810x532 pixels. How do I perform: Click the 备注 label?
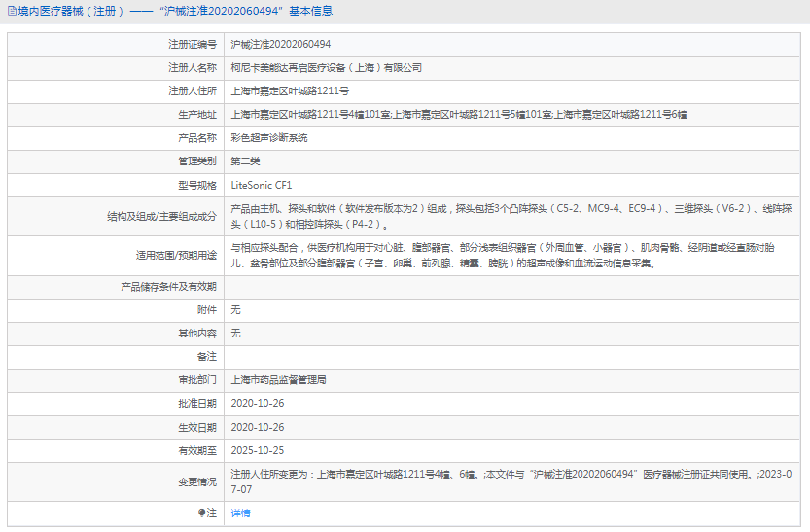pyautogui.click(x=207, y=356)
